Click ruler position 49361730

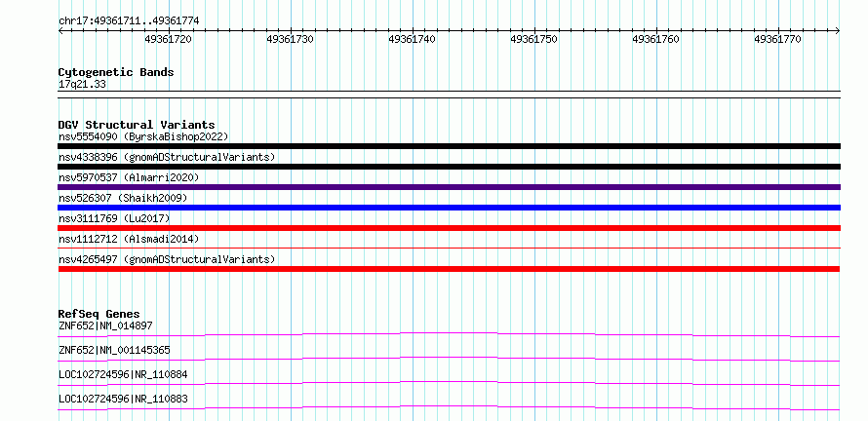point(290,39)
